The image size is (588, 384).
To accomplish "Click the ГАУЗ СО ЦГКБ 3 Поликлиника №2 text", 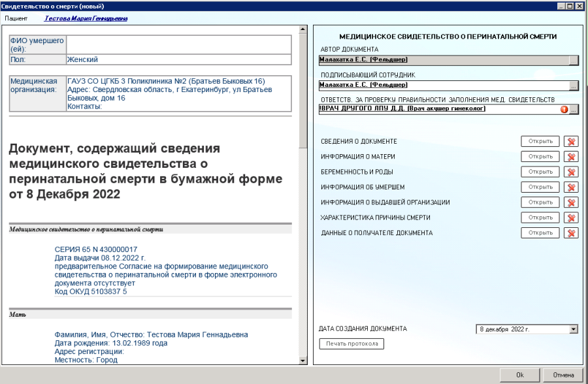I will coord(166,81).
